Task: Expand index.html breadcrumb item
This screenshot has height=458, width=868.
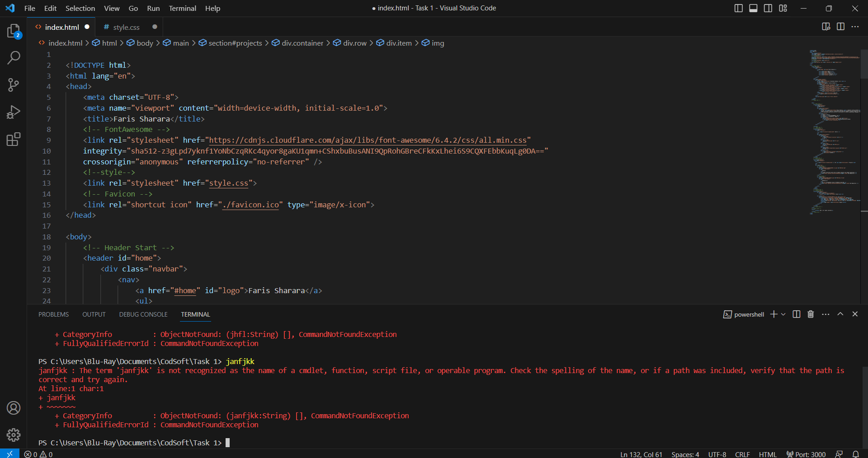Action: pos(61,43)
